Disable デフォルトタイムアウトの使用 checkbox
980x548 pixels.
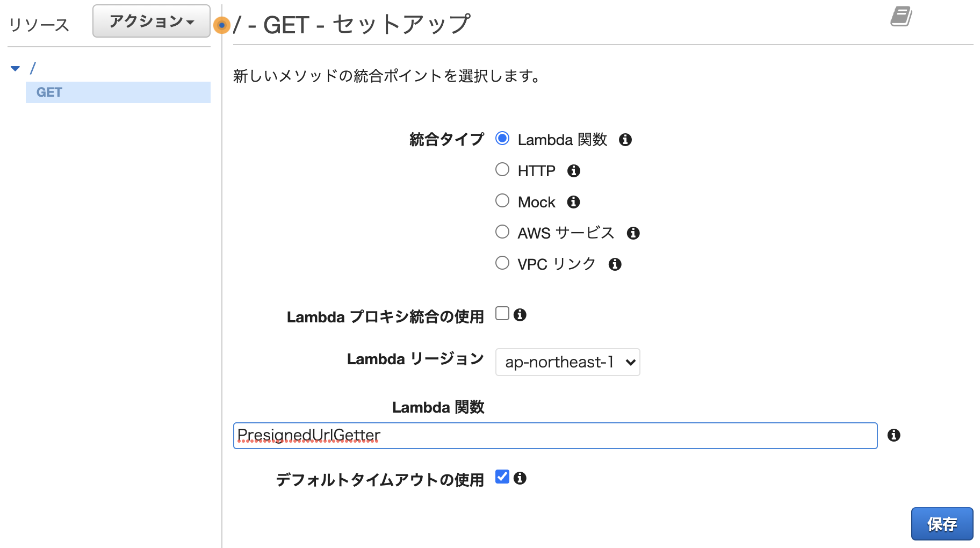[501, 476]
